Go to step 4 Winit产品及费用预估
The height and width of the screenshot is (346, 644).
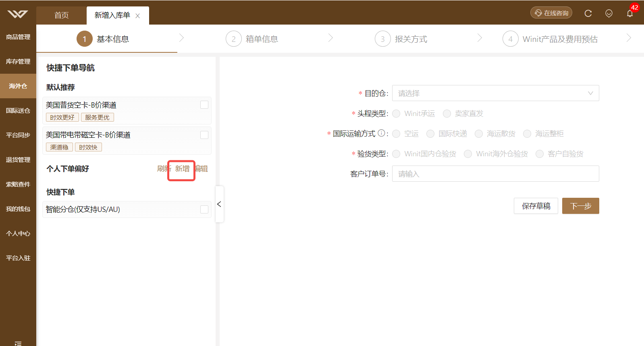click(550, 39)
